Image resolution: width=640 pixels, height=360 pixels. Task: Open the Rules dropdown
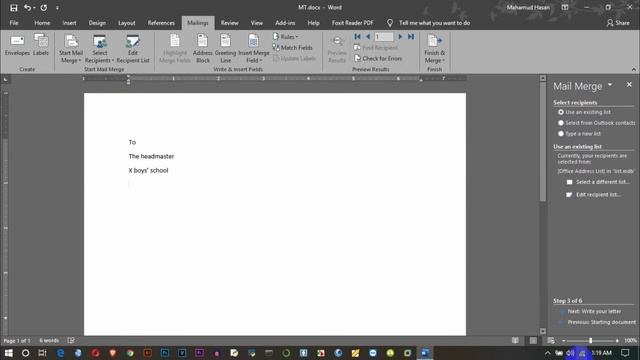point(286,37)
